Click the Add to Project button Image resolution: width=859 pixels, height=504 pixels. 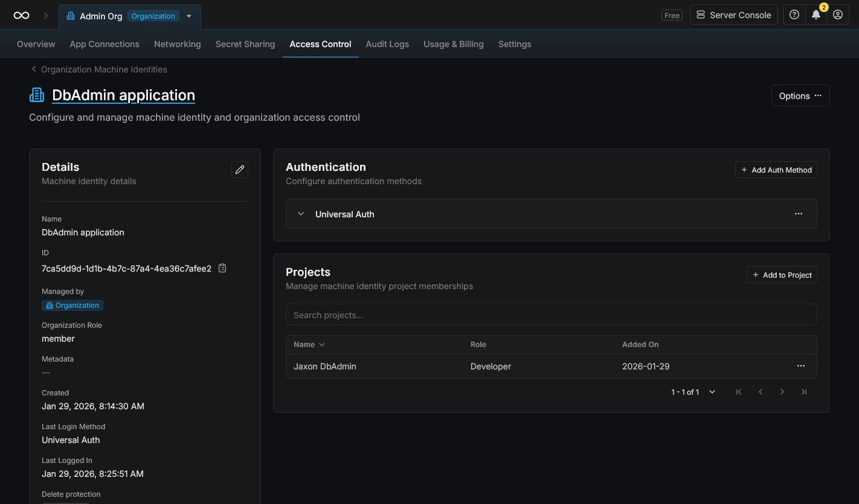[x=782, y=275]
